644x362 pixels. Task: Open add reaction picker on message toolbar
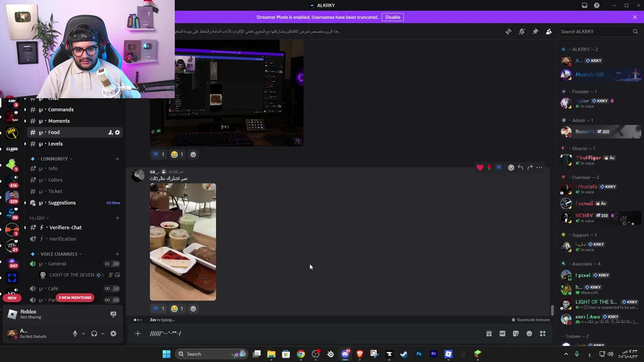(x=511, y=167)
